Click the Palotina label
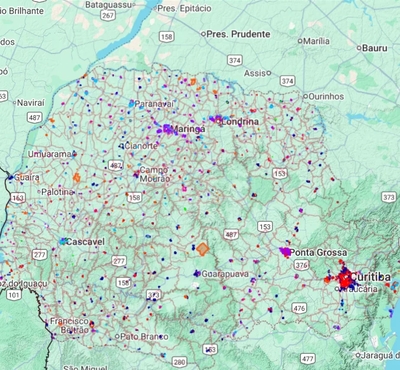The width and height of the screenshot is (400, 370). pyautogui.click(x=57, y=192)
